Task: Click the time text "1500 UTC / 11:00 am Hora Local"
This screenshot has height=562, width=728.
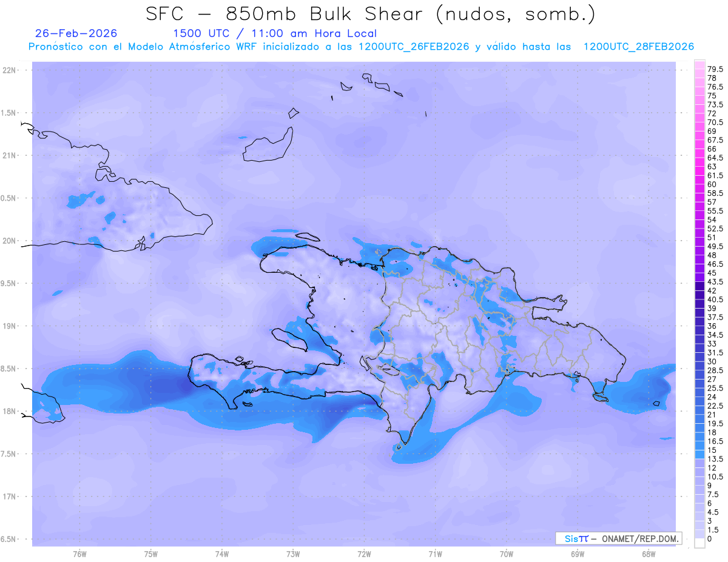Action: [x=275, y=33]
